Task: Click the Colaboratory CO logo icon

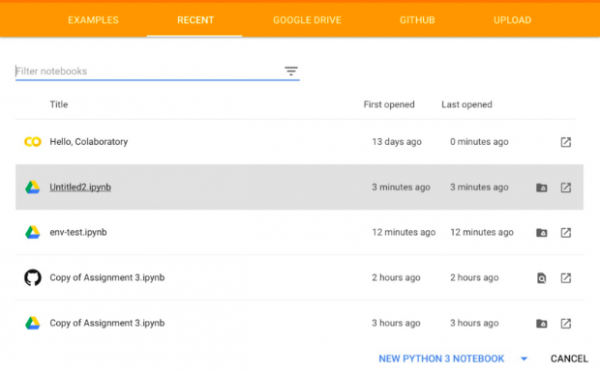Action: [33, 142]
